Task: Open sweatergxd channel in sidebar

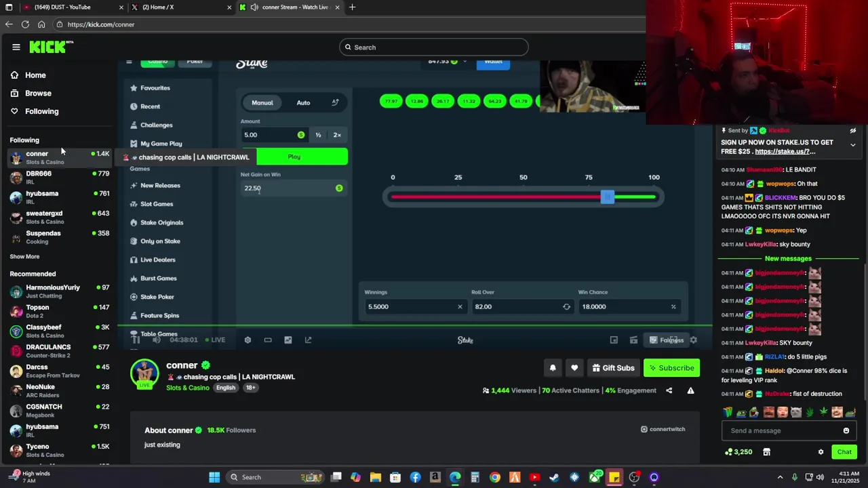Action: 60,217
